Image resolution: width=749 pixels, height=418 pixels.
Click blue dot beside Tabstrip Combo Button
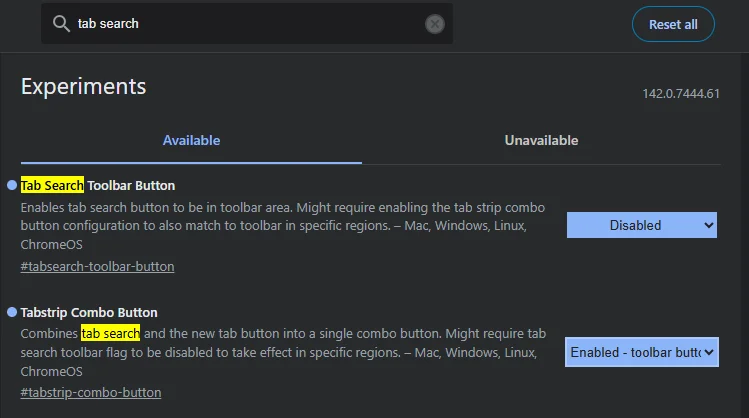[x=12, y=312]
